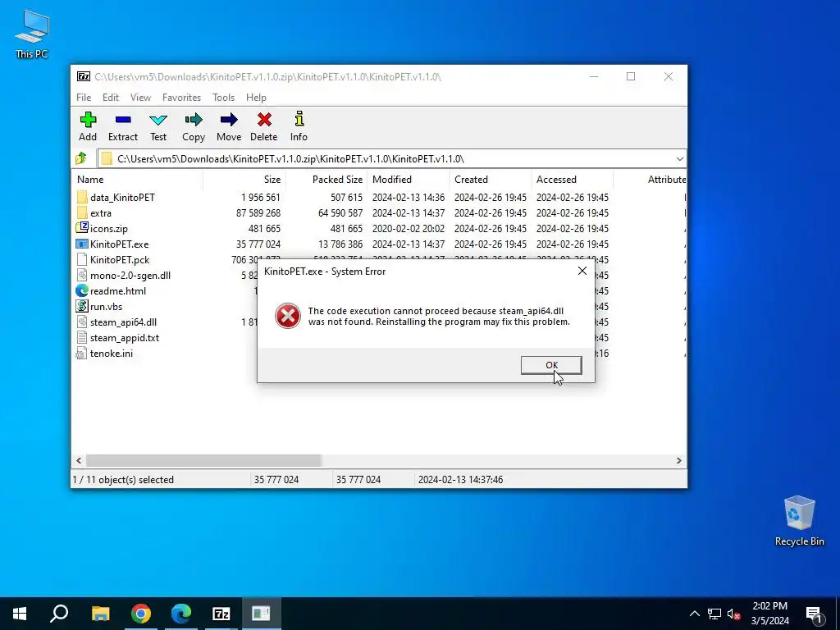Open taskbar Search
This screenshot has width=840, height=630.
(59, 614)
